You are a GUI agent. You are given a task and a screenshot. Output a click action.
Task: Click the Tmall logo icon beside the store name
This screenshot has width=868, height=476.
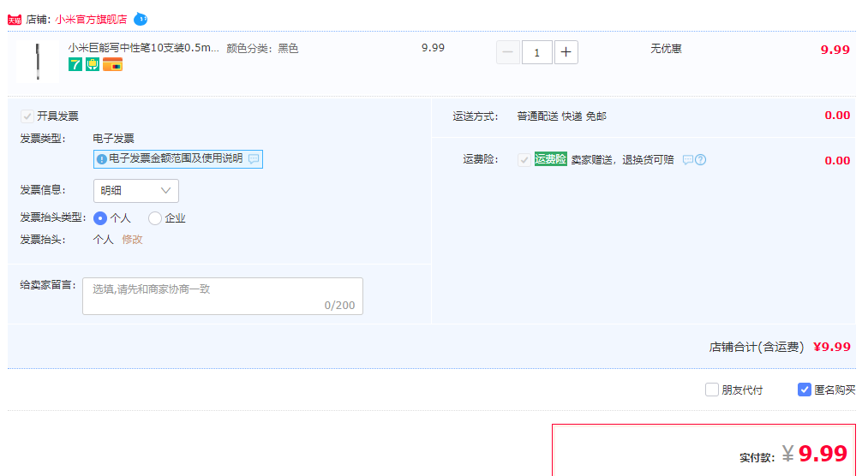click(15, 20)
